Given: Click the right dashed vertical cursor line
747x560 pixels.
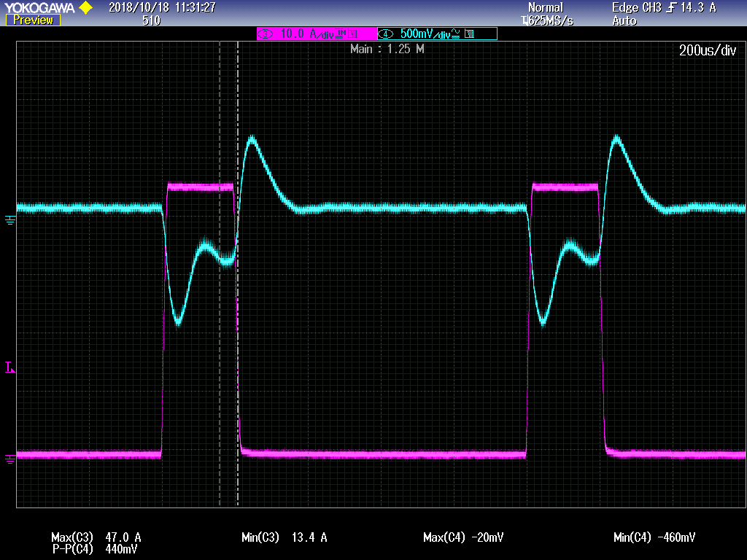Looking at the screenshot, I should [238, 274].
